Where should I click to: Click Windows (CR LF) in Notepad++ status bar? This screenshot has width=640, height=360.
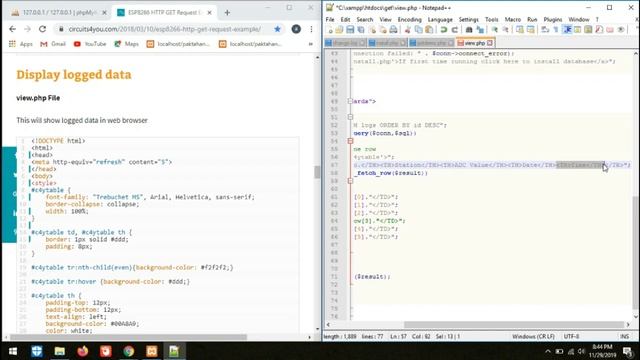pyautogui.click(x=533, y=337)
